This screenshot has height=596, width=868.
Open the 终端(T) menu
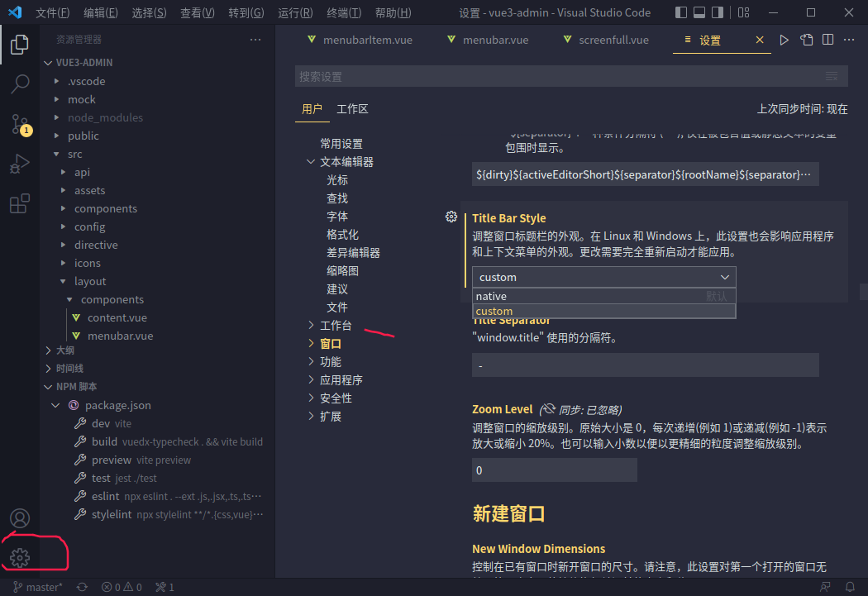(344, 12)
